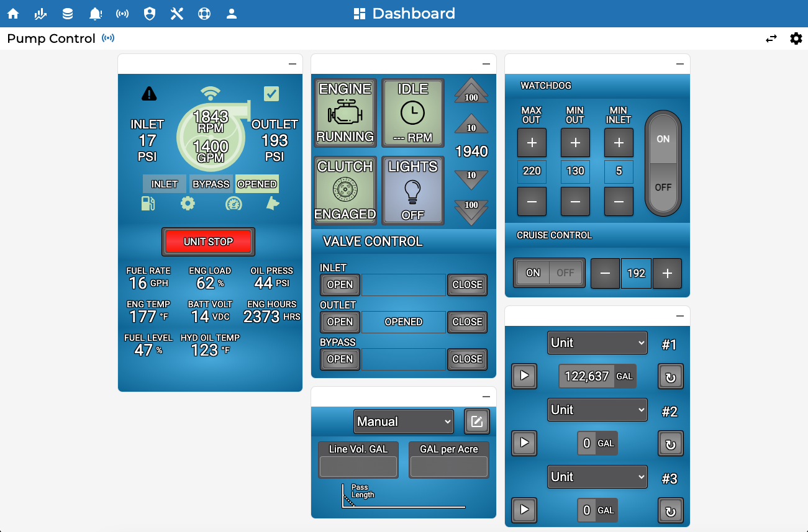The image size is (808, 532).
Task: Click CLOSE for BYPASS valve
Action: pyautogui.click(x=467, y=359)
